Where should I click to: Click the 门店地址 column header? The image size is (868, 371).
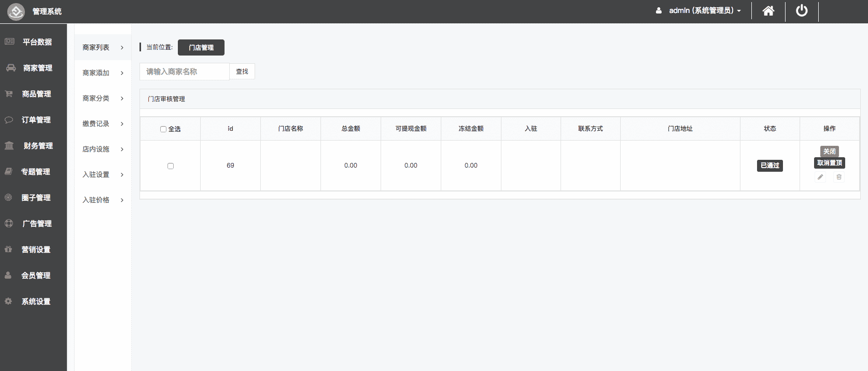(x=680, y=129)
